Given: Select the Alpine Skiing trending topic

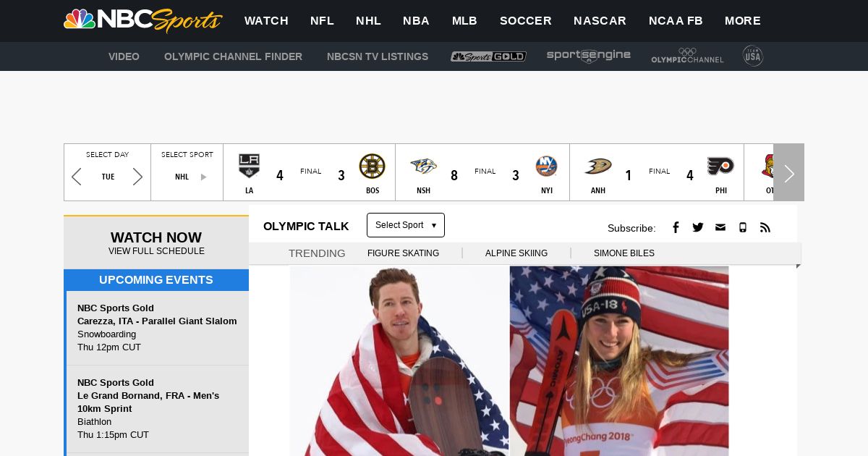Looking at the screenshot, I should pos(516,253).
